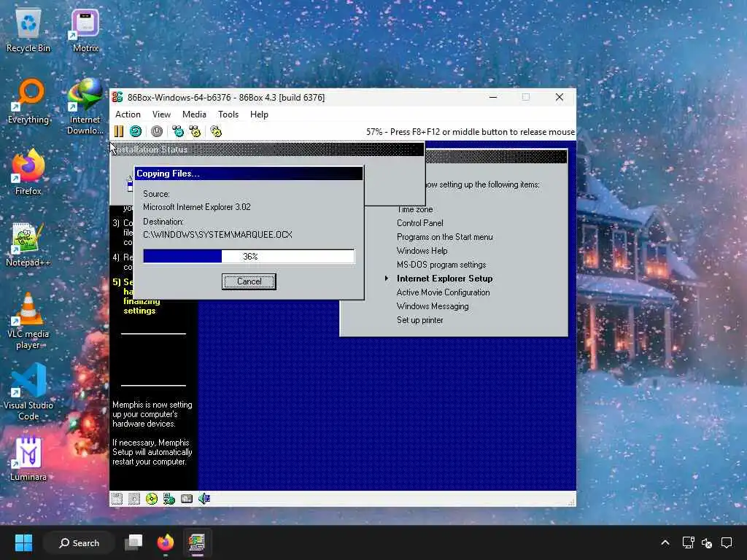Launch Firefox from desktop icon

point(28,172)
